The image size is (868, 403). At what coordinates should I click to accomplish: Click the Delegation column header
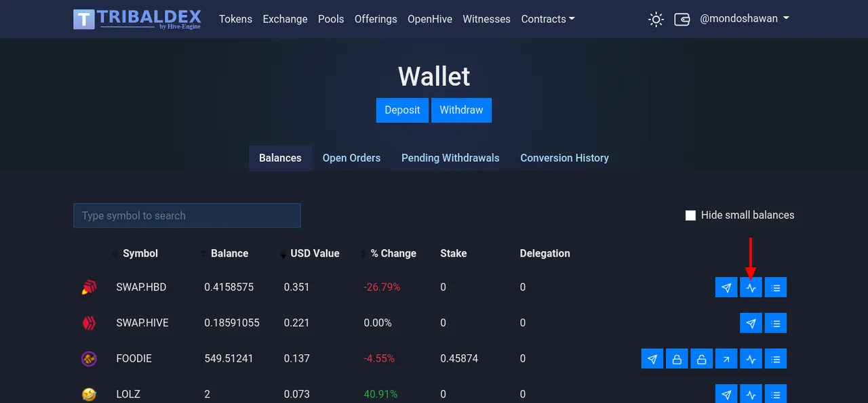[545, 253]
